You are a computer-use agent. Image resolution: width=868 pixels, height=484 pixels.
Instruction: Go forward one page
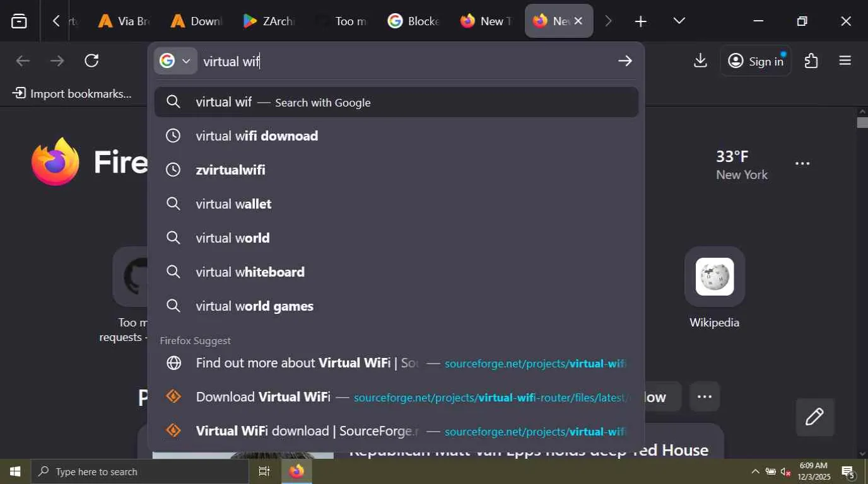point(57,60)
